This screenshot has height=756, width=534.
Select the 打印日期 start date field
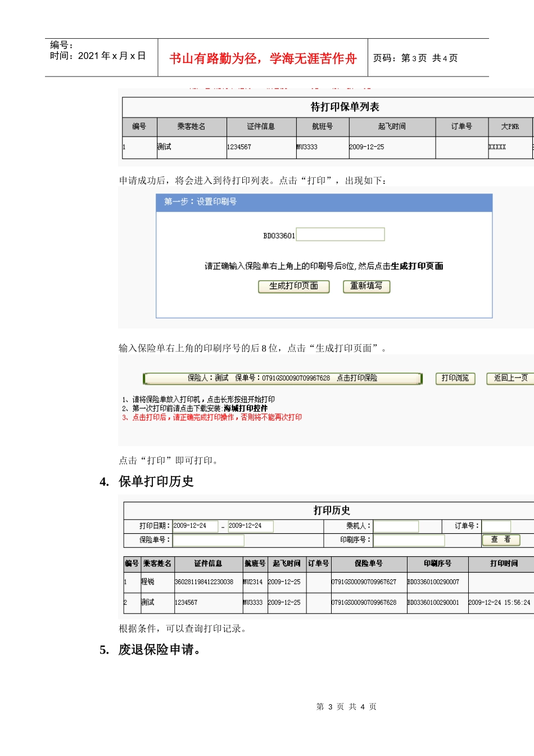(195, 526)
